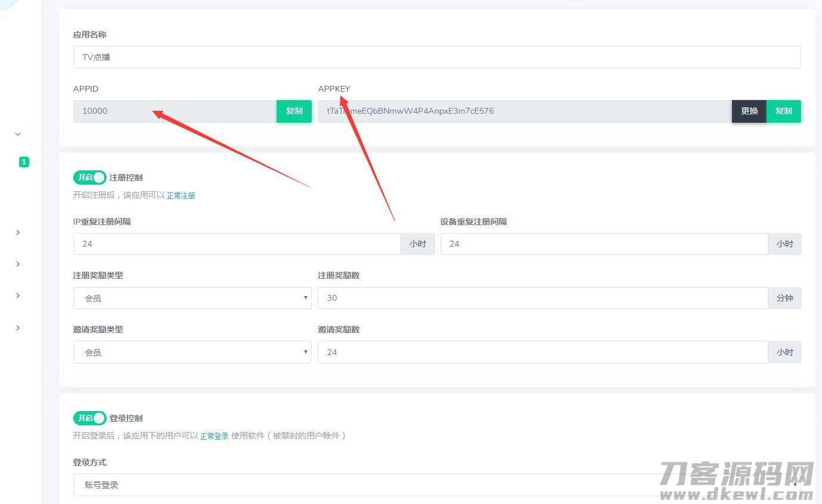
Task: Open the 邀请奖励类型 dropdown
Action: (x=192, y=352)
